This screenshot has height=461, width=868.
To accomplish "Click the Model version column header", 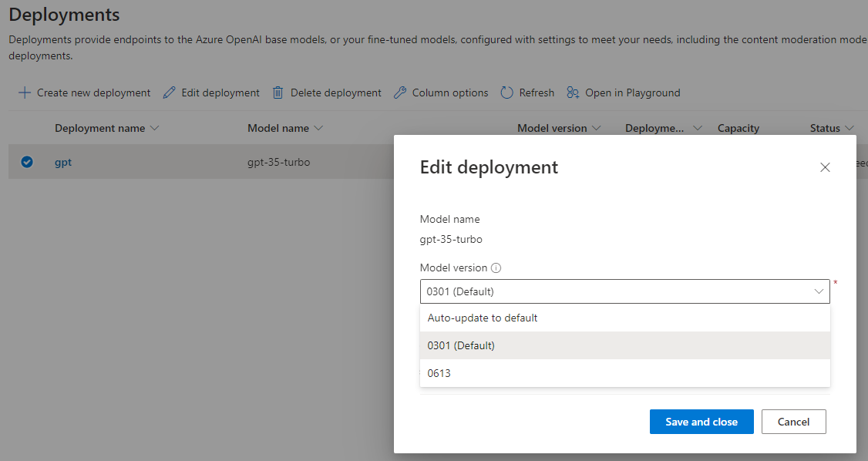I will [x=552, y=128].
